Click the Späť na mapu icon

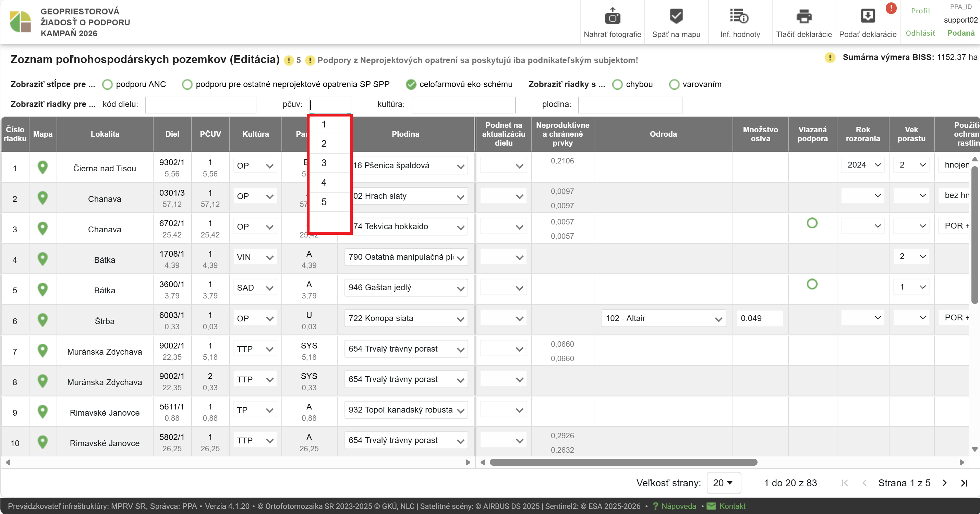676,17
